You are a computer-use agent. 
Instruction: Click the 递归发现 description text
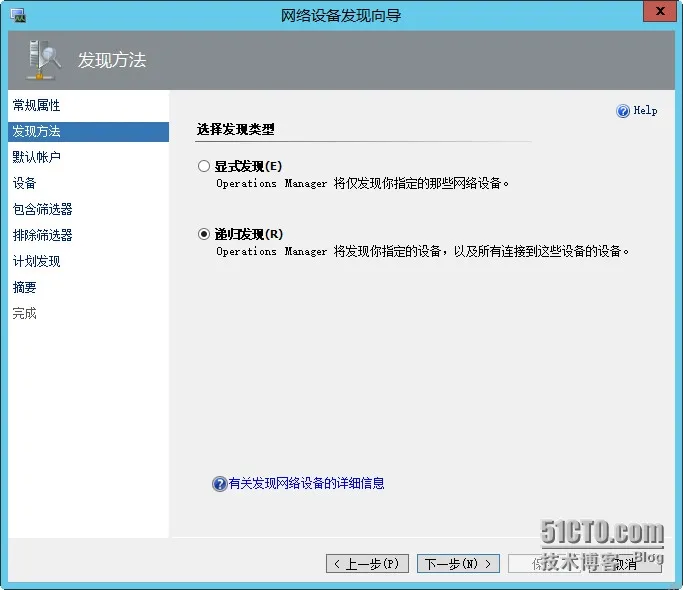[423, 251]
